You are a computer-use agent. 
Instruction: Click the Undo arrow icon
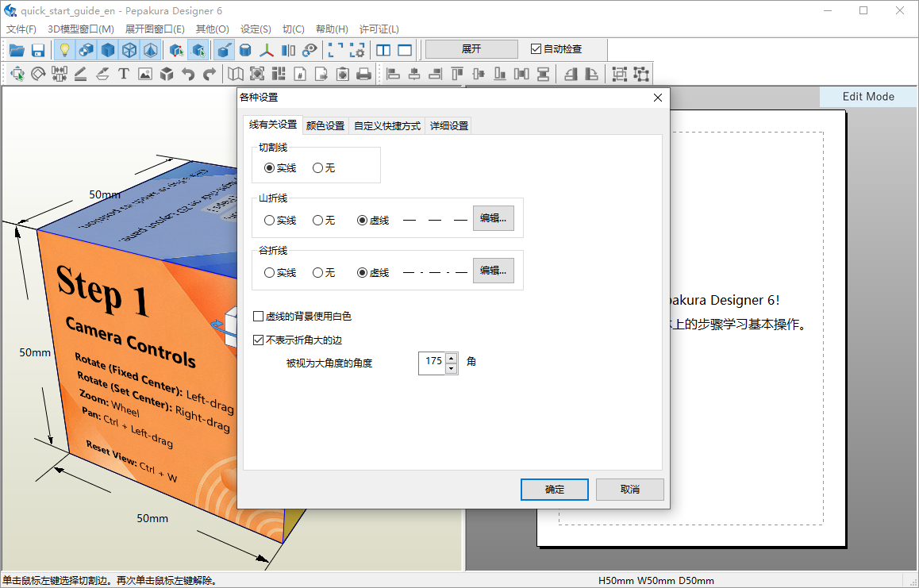[188, 73]
